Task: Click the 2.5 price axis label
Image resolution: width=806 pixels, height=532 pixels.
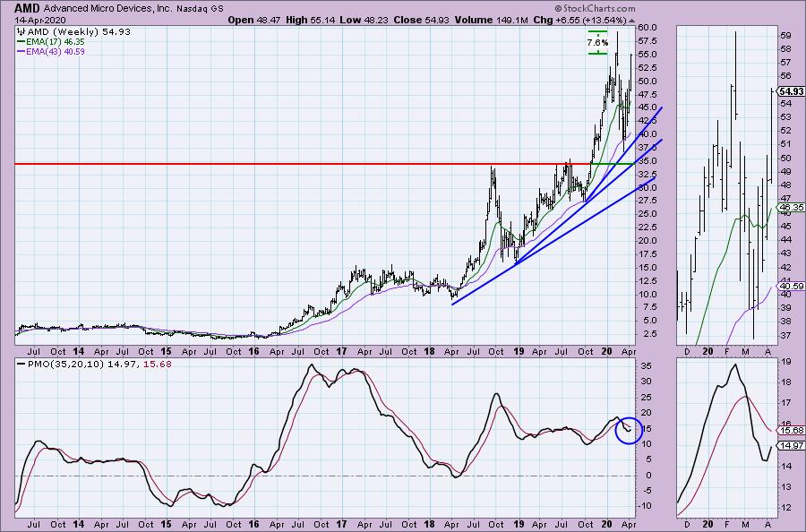Action: [650, 333]
